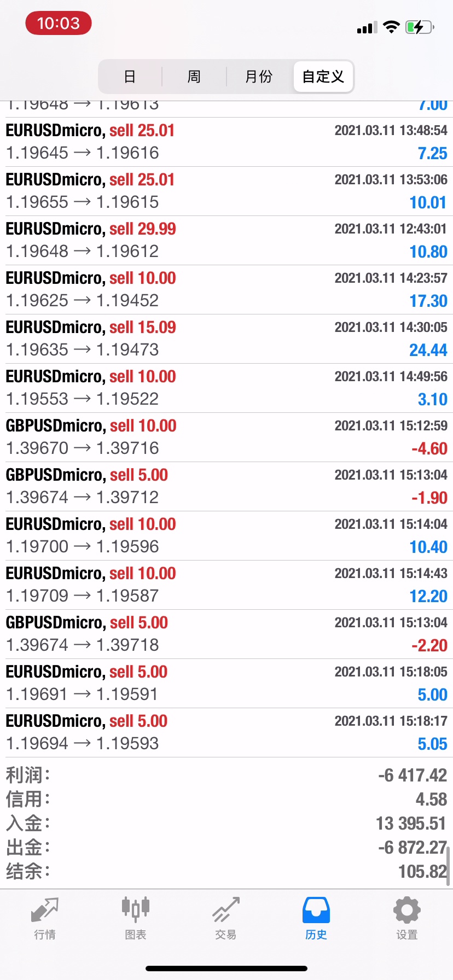Tap the cellular signal bars icon

[x=367, y=27]
